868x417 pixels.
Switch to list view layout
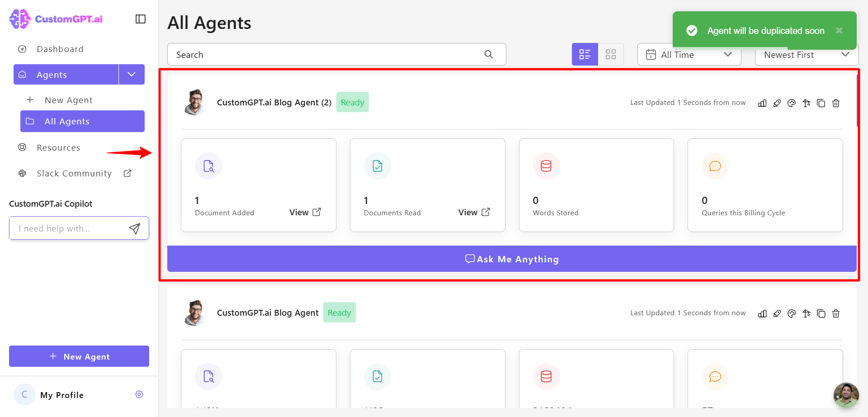[x=585, y=54]
